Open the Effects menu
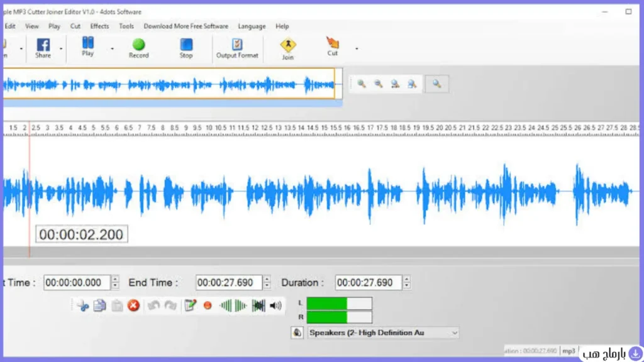Image resolution: width=644 pixels, height=362 pixels. [x=99, y=26]
